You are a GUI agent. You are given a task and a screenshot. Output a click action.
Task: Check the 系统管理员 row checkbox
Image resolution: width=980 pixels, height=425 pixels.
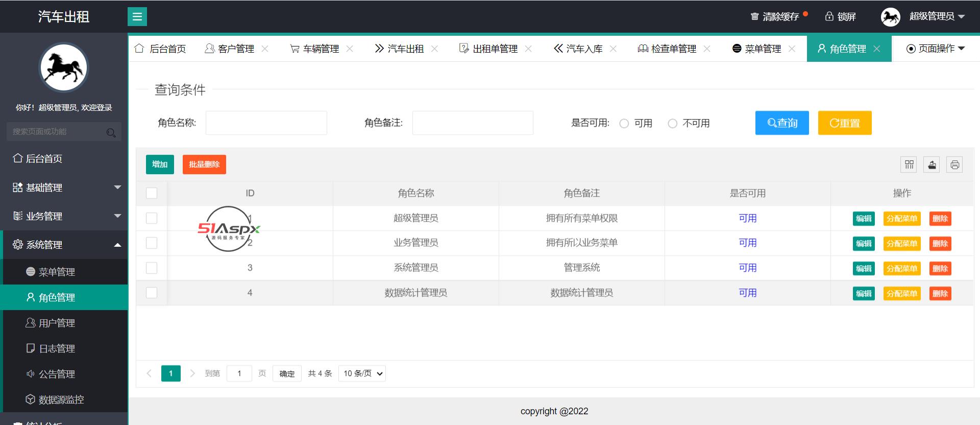coord(152,268)
